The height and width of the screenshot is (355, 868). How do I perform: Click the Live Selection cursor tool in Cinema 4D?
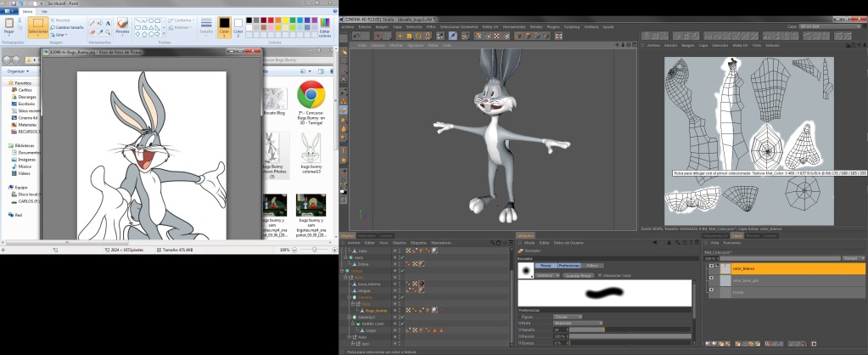pos(378,36)
